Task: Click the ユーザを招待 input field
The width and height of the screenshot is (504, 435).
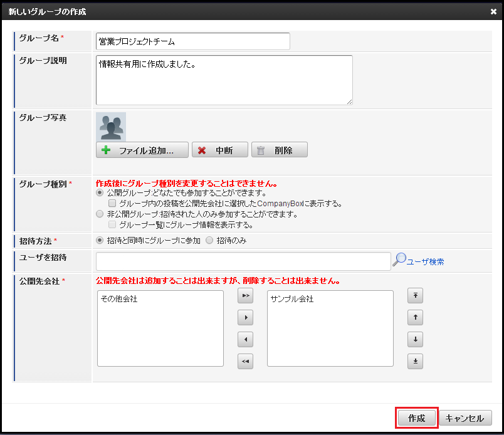Action: coord(243,261)
